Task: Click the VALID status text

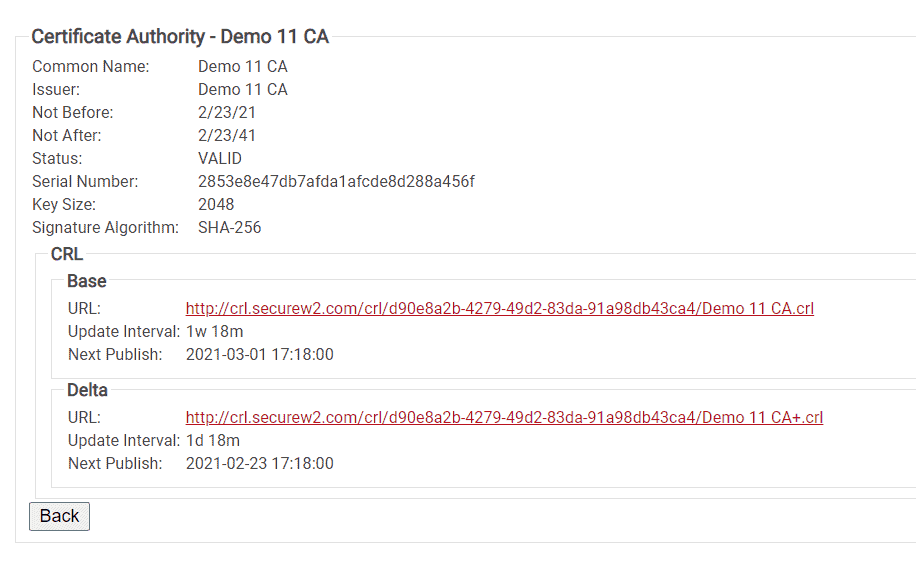Action: [220, 158]
